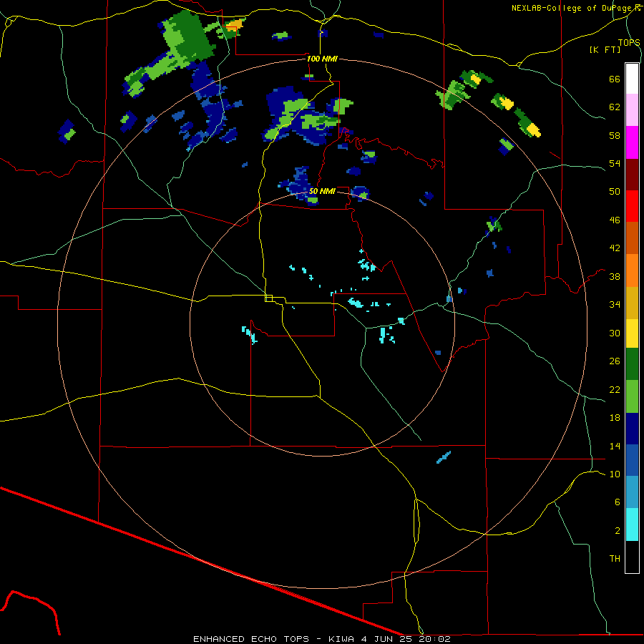Click the navy blue legend swatch
This screenshot has height=644, width=644.
coord(632,429)
